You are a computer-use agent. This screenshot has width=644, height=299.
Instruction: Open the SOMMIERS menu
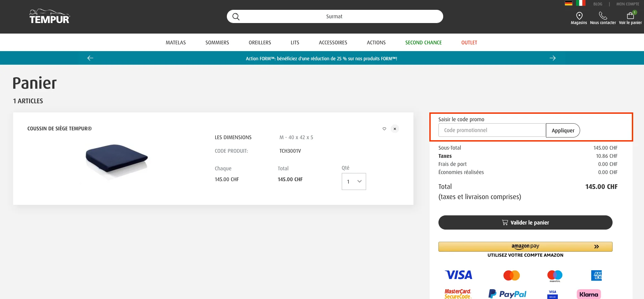(217, 43)
